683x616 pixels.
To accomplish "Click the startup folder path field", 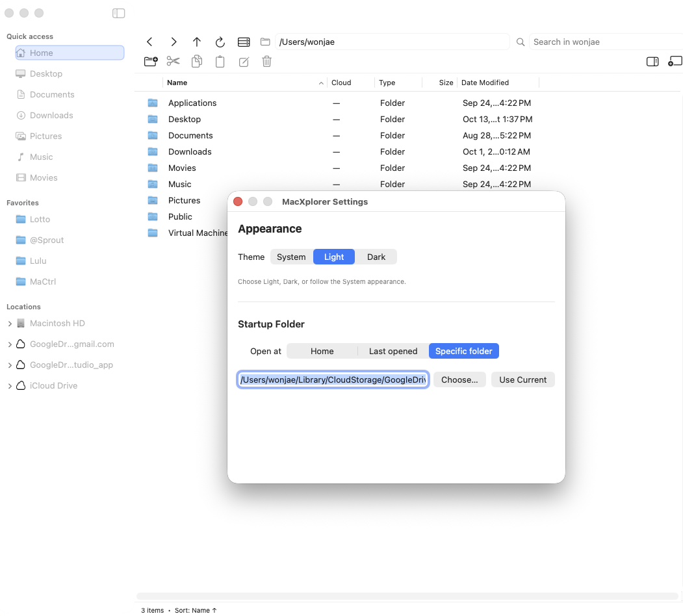I will tap(333, 380).
